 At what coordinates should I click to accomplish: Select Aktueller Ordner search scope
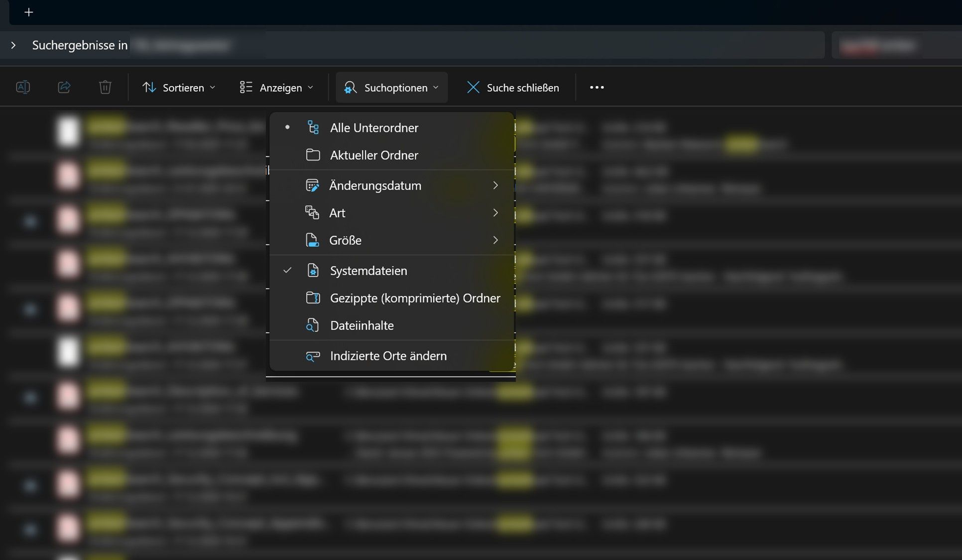pos(374,155)
